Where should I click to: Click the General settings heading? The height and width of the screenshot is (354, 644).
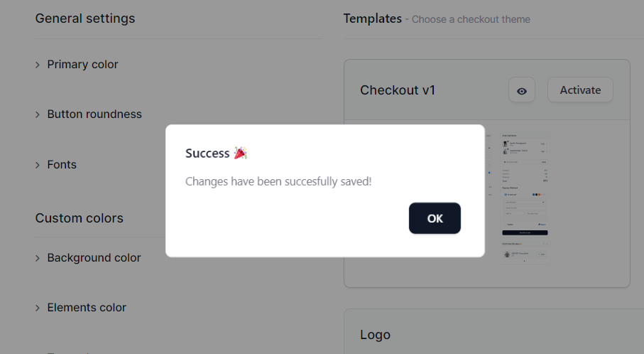coord(85,18)
